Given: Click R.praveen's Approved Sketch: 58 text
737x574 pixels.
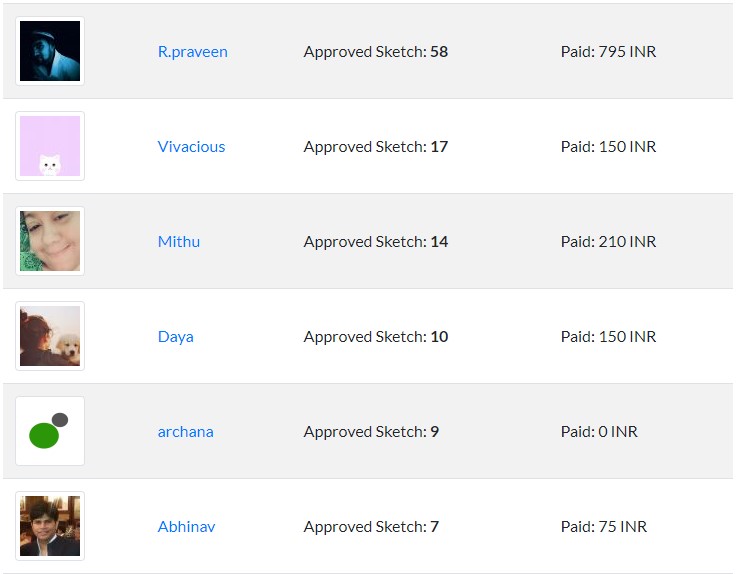Looking at the screenshot, I should coord(376,51).
